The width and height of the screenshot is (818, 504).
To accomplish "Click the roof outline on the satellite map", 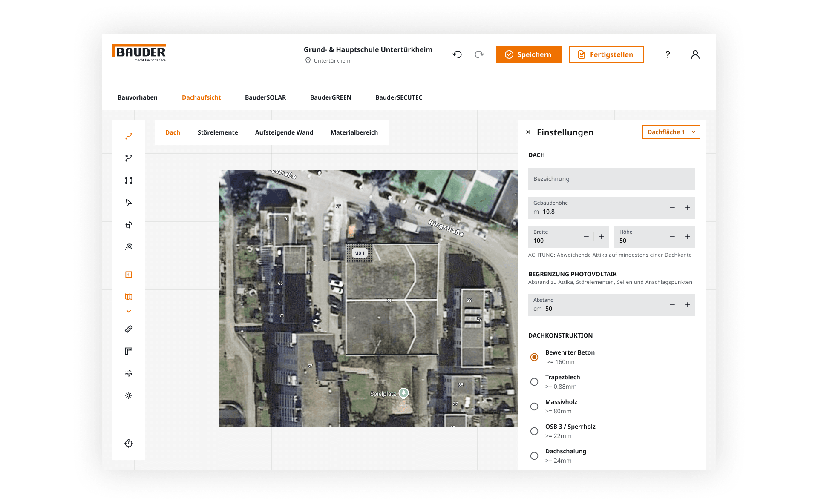I will (x=392, y=299).
